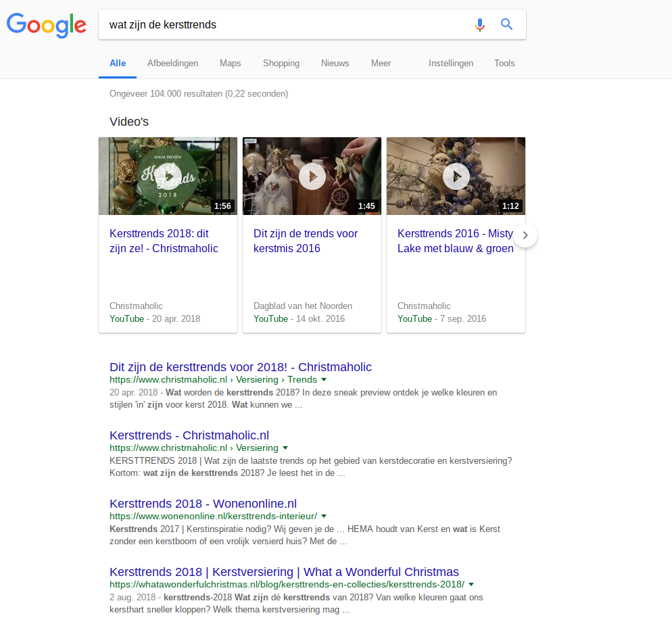The image size is (672, 624).
Task: Play the Kersttrends 2018 video
Action: 168,176
